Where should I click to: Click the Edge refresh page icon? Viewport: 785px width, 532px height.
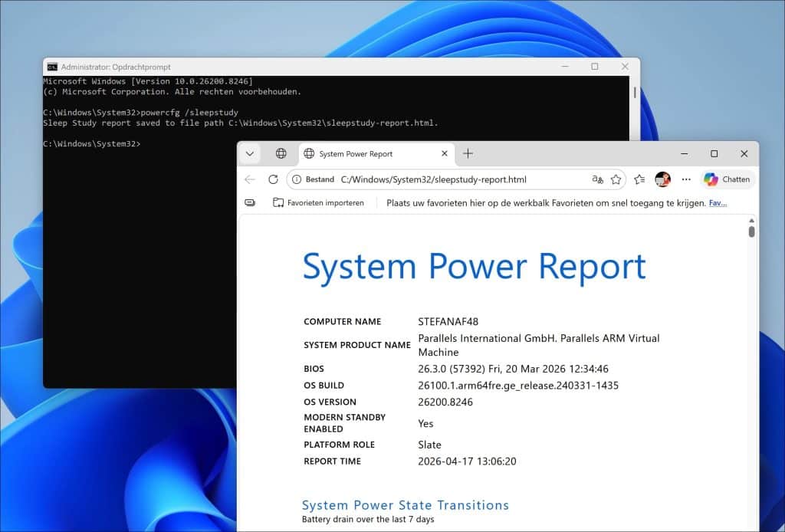coord(273,179)
